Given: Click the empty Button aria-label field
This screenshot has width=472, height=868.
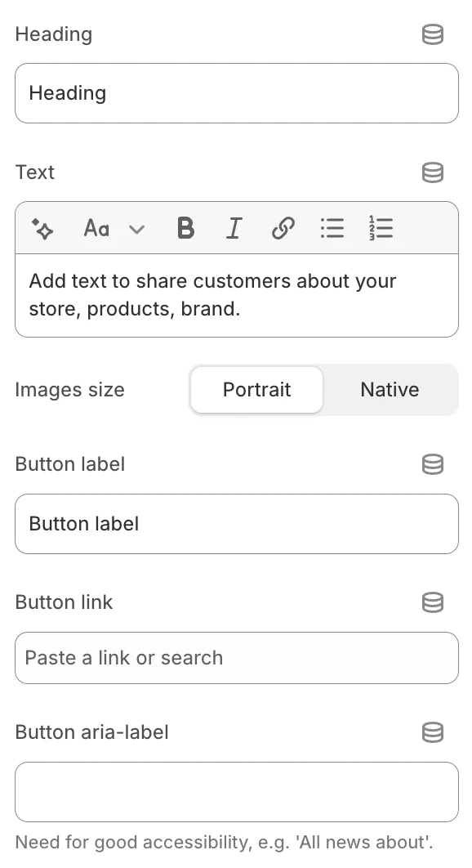Looking at the screenshot, I should click(x=237, y=792).
